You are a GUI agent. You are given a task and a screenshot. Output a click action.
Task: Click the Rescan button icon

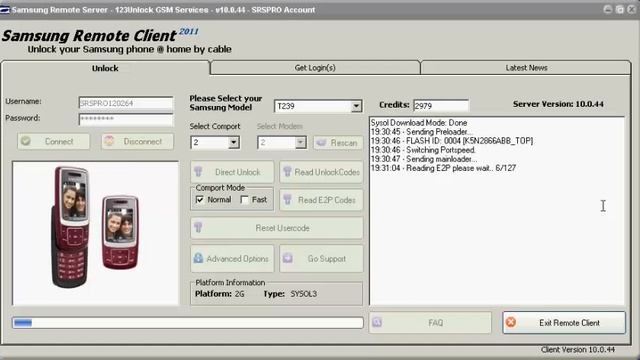(322, 142)
